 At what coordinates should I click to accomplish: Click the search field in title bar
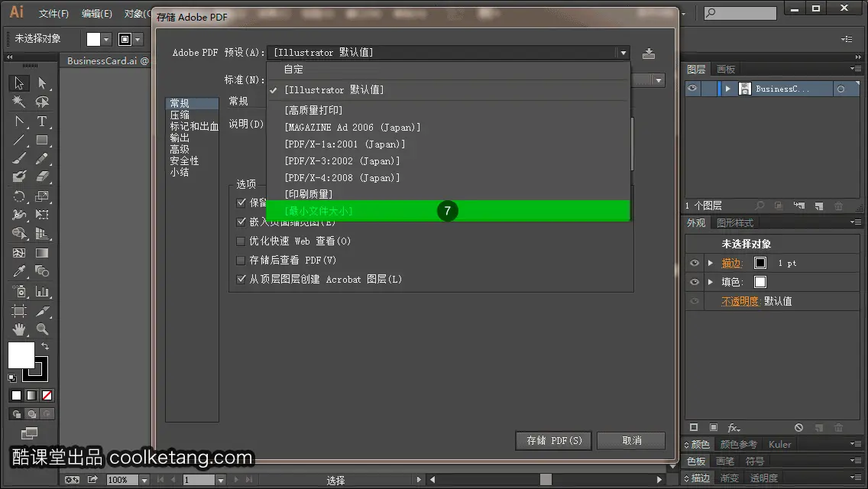(740, 13)
